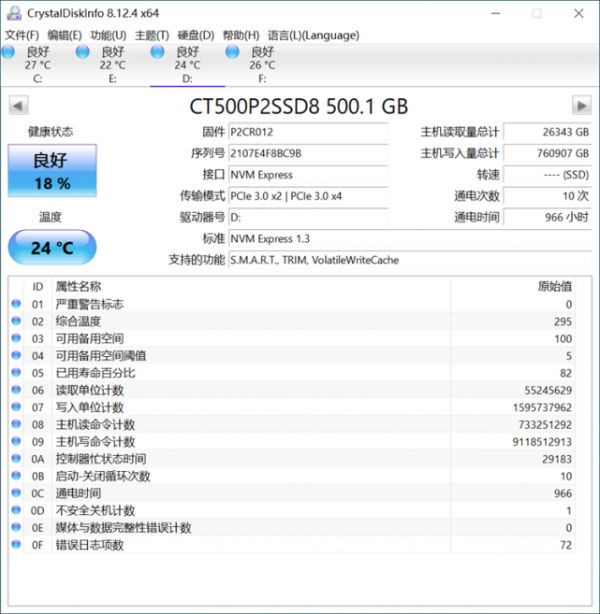Click the drive letter field D:
Screen dimensions: 600x614
click(x=308, y=217)
